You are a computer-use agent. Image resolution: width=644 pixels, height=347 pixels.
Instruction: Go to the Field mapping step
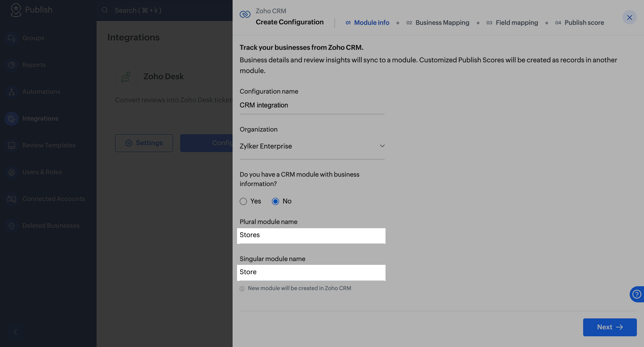coord(513,22)
